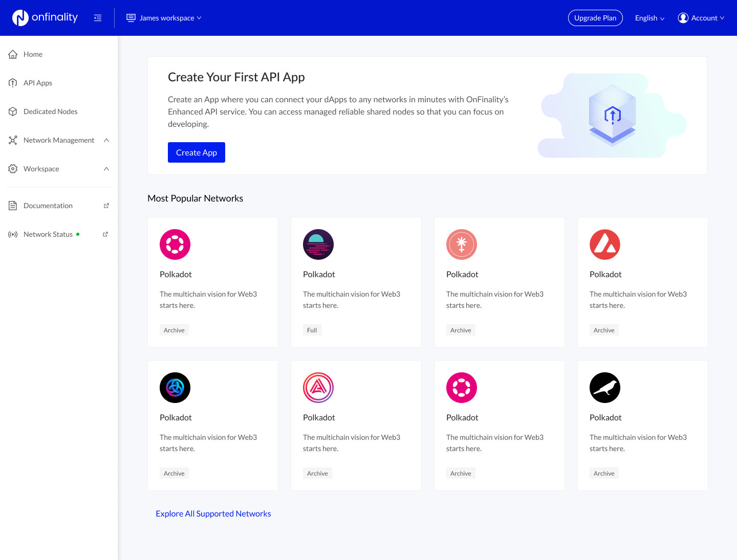Click the Home house icon
The width and height of the screenshot is (737, 560).
click(13, 54)
